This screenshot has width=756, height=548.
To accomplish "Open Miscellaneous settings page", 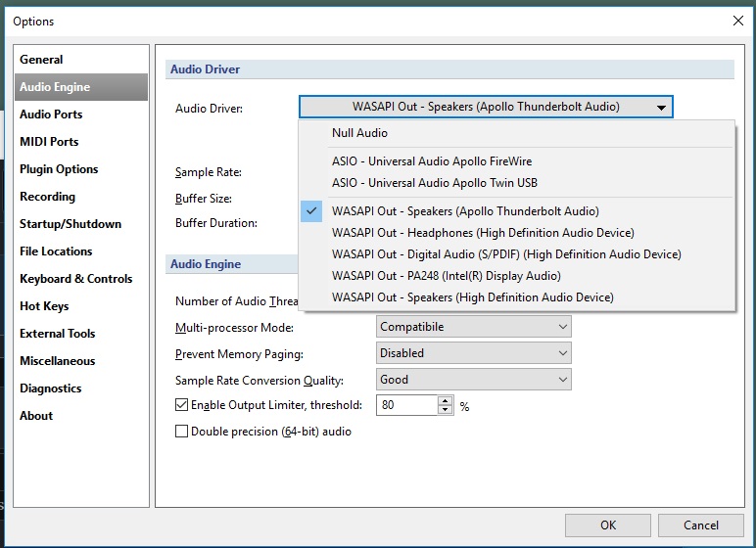I will tap(81, 361).
